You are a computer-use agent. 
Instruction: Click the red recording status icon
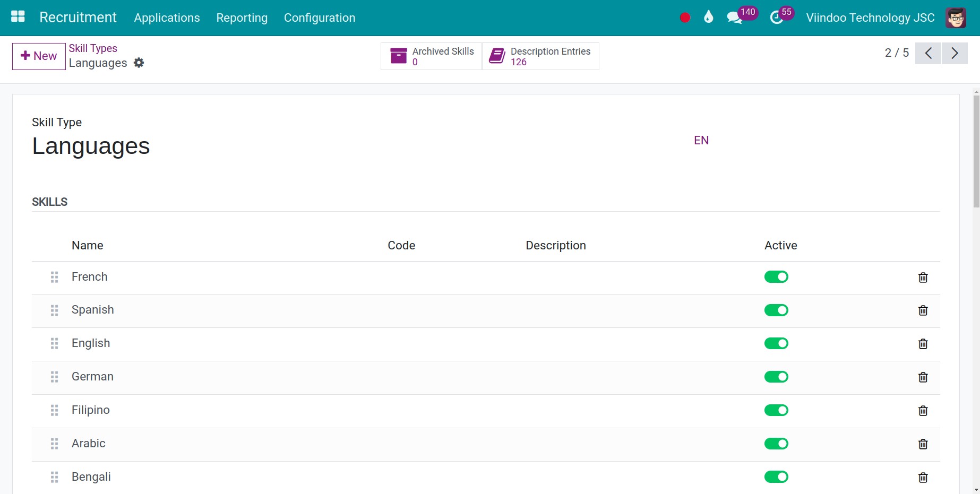point(685,18)
